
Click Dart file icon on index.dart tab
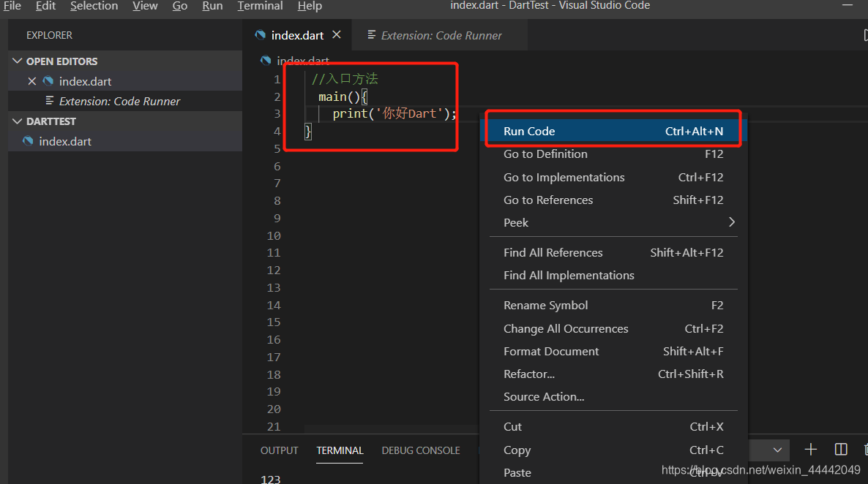click(x=260, y=35)
